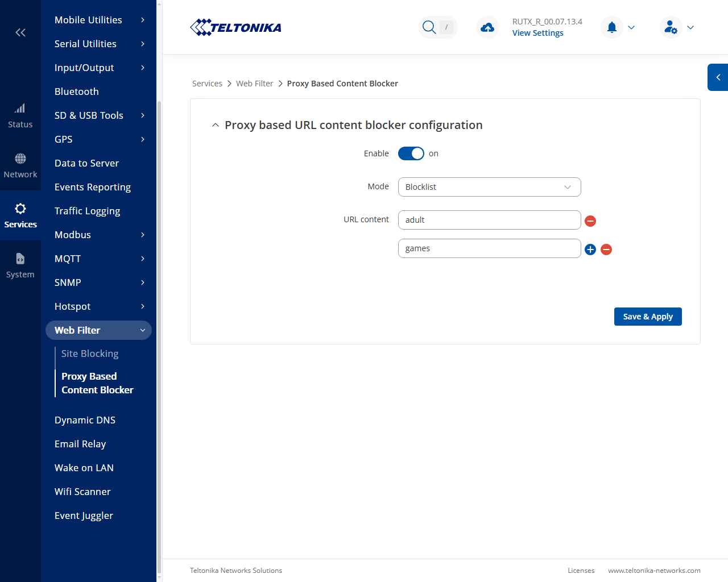
Task: Visit www.teltonika-networks.com footer link
Action: pos(654,571)
